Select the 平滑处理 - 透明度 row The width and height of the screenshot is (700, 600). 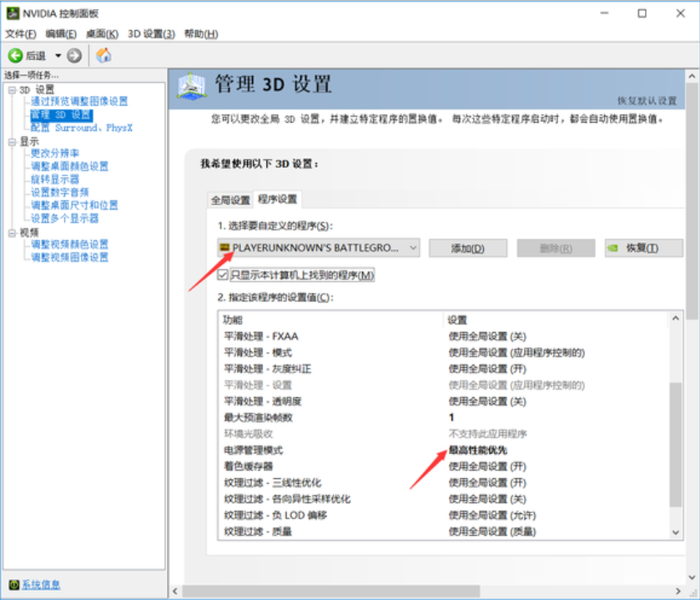pyautogui.click(x=444, y=401)
